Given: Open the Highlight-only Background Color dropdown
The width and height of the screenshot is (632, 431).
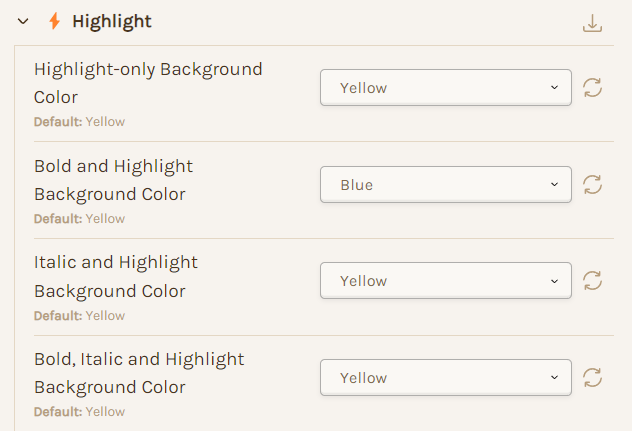Looking at the screenshot, I should pos(446,87).
